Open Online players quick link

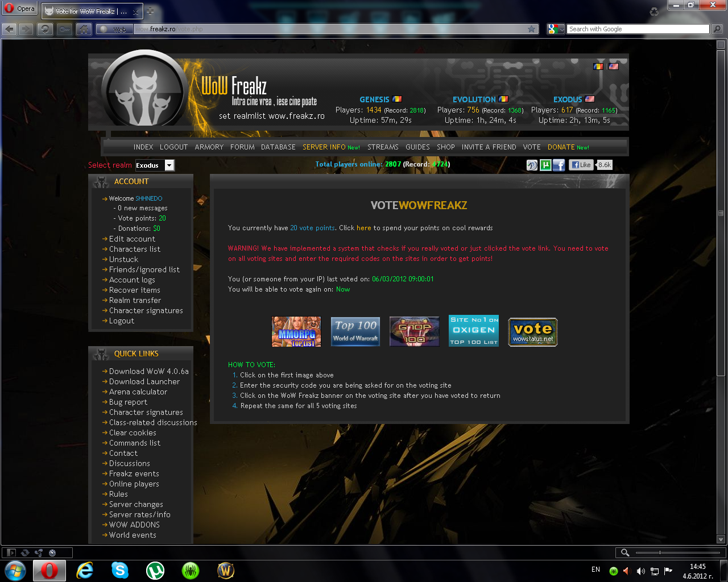tap(134, 484)
